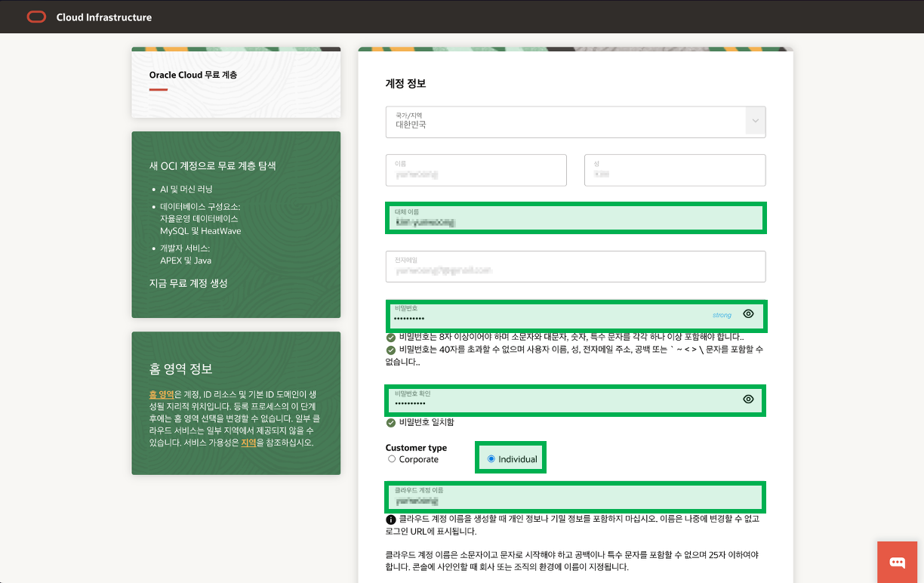Click the AI 및 머신 러닝 bullet
This screenshot has height=583, width=924.
[186, 189]
